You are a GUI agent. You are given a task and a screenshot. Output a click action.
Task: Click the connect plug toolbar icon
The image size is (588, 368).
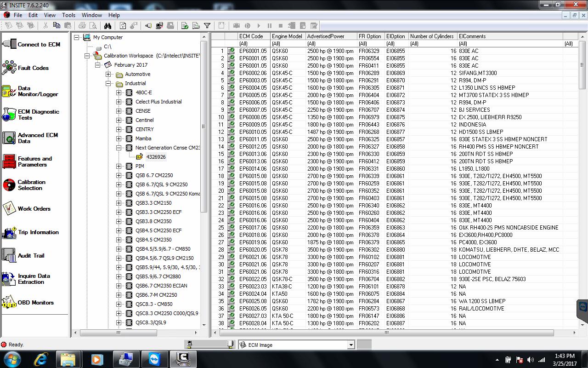click(x=148, y=26)
